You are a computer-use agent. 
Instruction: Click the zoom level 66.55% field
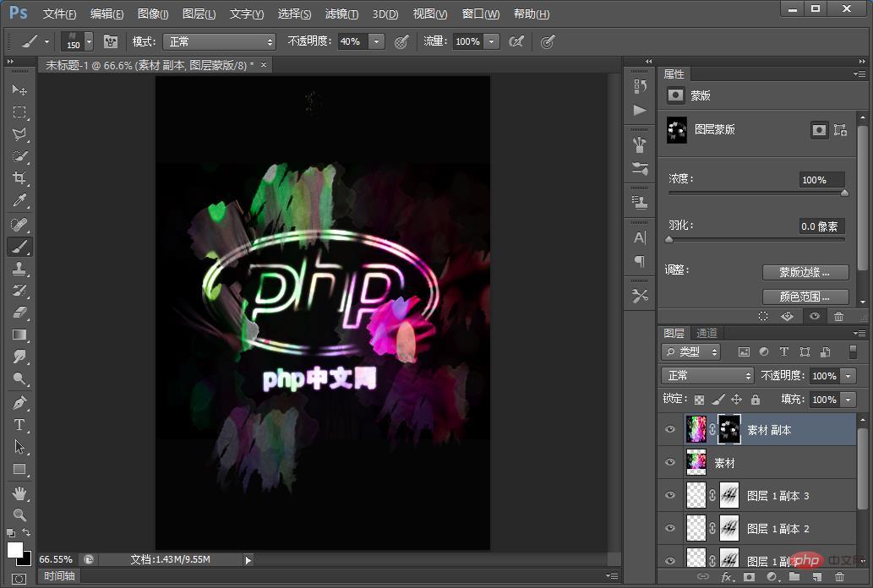tap(57, 559)
